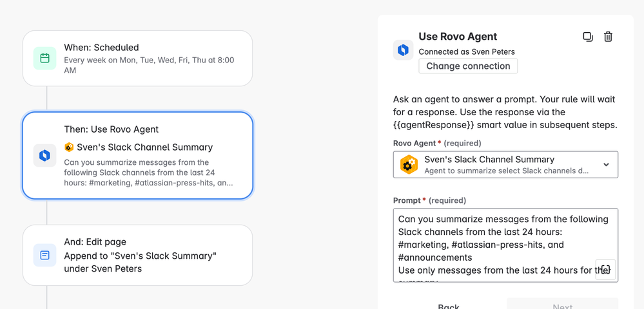Select the Sven's Slack Channel Summary combo box text
Screen dimensions: 644x309
489,160
